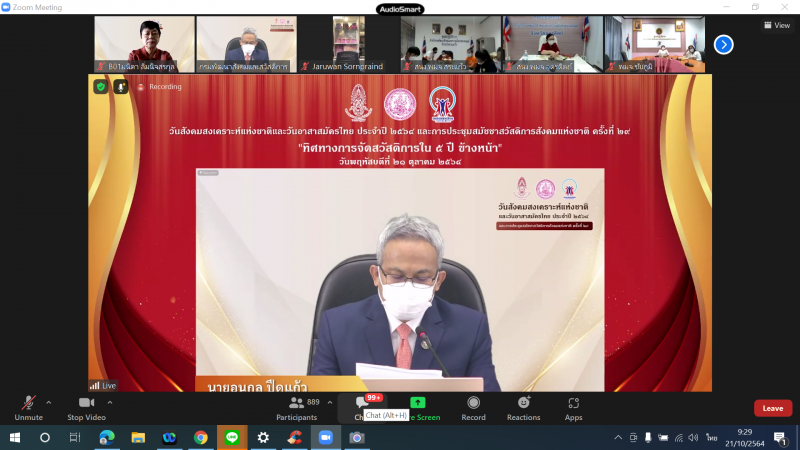The height and width of the screenshot is (450, 800).
Task: Open Reactions menu
Action: [x=523, y=409]
